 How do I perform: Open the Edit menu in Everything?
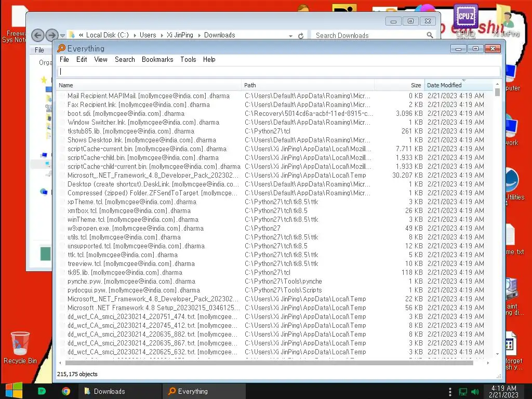pyautogui.click(x=82, y=59)
